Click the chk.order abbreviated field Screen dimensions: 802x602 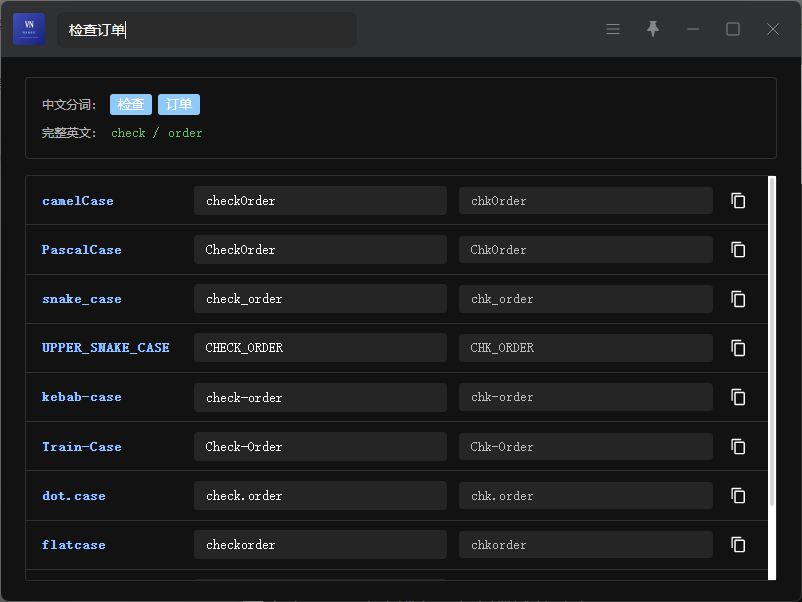coord(586,496)
